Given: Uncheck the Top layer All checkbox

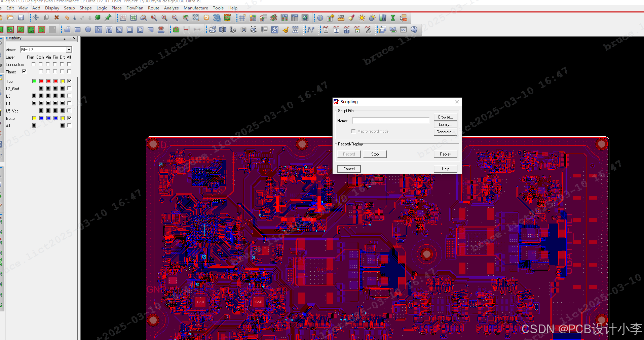Looking at the screenshot, I should (x=69, y=81).
